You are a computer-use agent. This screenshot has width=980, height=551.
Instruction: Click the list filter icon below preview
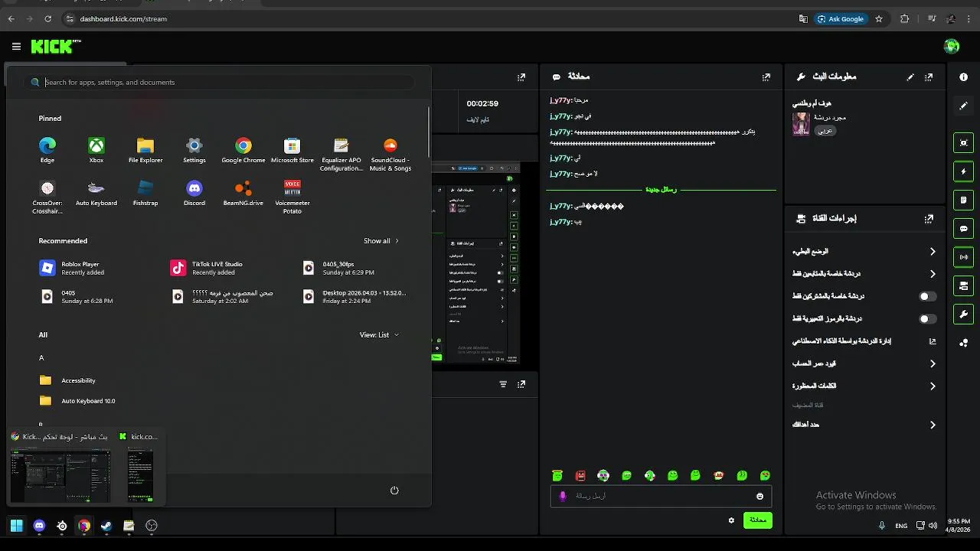tap(503, 384)
